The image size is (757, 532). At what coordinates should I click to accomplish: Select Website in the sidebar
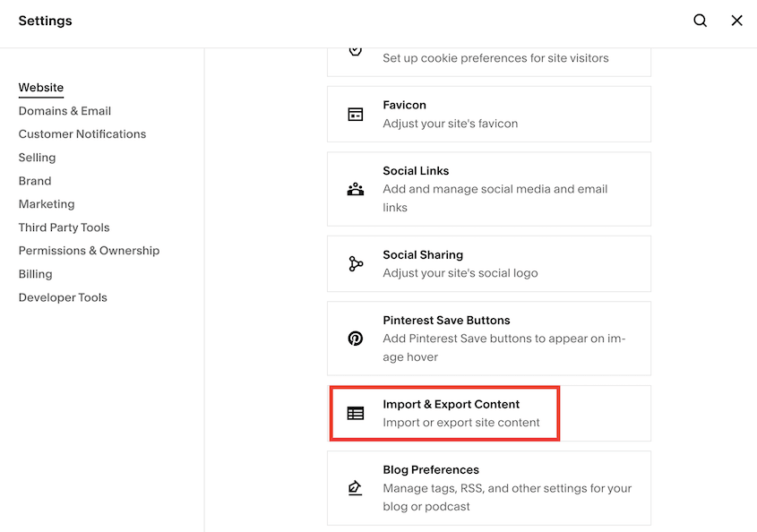pyautogui.click(x=40, y=87)
